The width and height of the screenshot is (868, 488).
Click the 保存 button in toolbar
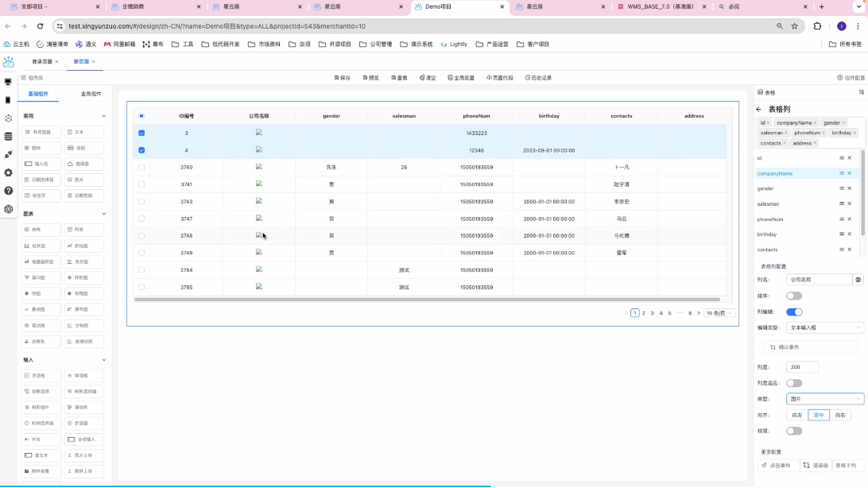point(342,78)
